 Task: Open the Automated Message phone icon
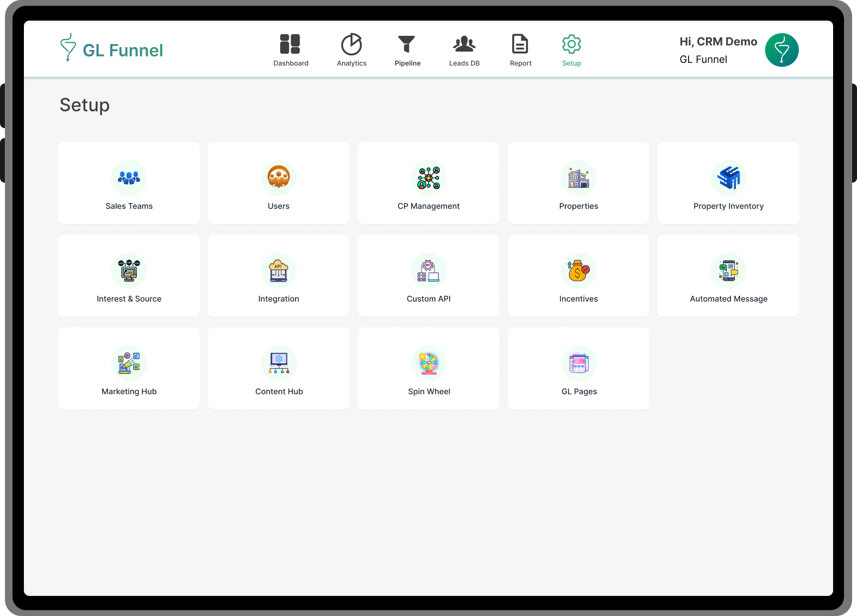(x=728, y=270)
